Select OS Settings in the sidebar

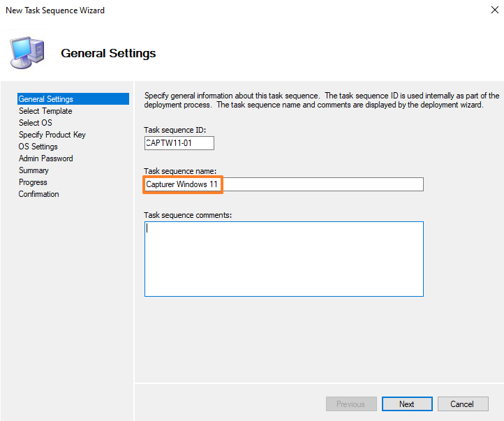point(38,147)
